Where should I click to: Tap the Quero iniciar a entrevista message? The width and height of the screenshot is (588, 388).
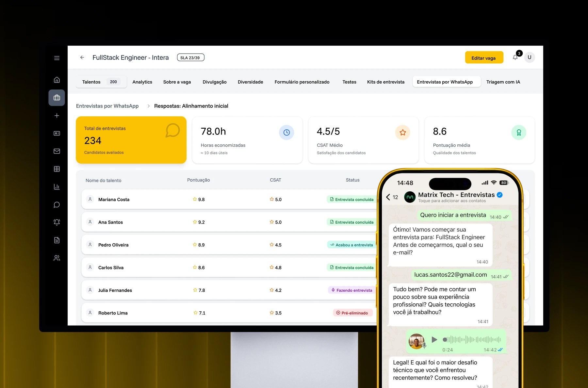click(x=464, y=215)
